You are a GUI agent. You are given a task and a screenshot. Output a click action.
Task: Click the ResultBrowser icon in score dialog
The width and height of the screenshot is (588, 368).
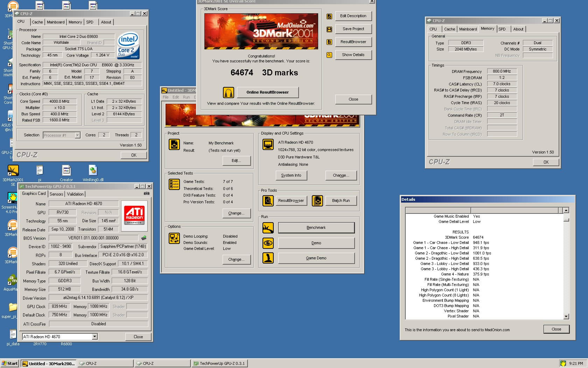[329, 42]
